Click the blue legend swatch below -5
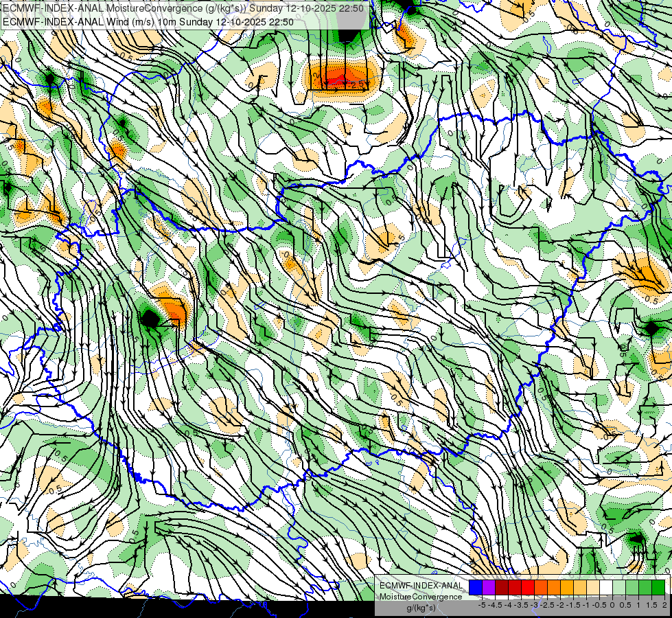Viewport: 672px width, 618px height. (476, 588)
